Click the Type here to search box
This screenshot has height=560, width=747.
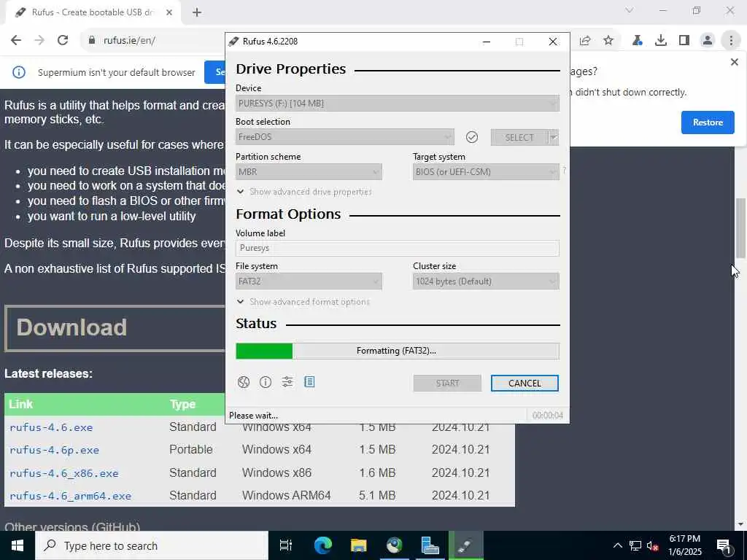pos(152,545)
